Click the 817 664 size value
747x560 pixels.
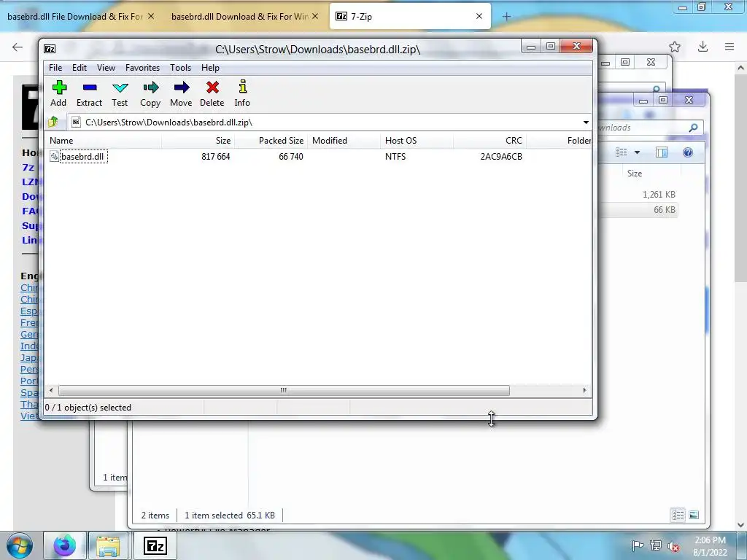click(x=215, y=157)
